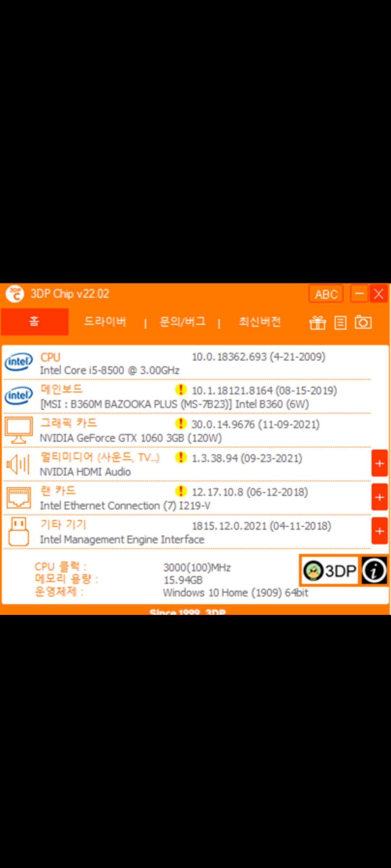Click the CPU category label
This screenshot has width=391, height=868.
50,357
